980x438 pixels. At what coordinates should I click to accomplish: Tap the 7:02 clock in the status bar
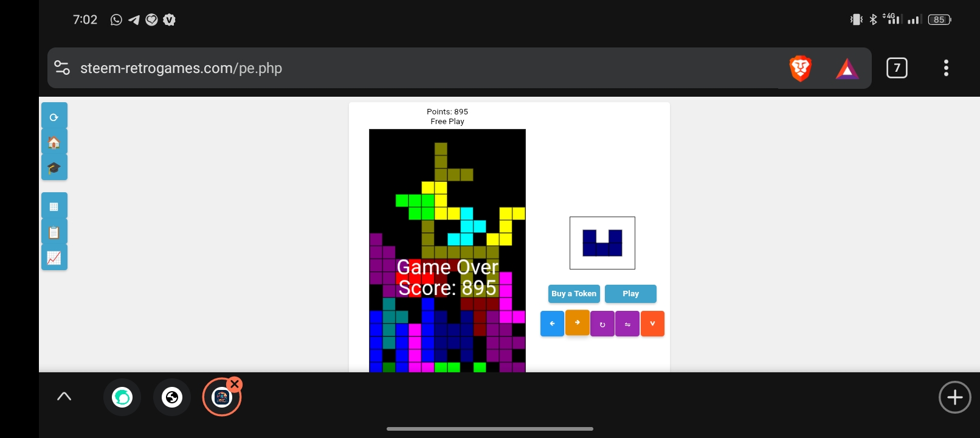85,19
